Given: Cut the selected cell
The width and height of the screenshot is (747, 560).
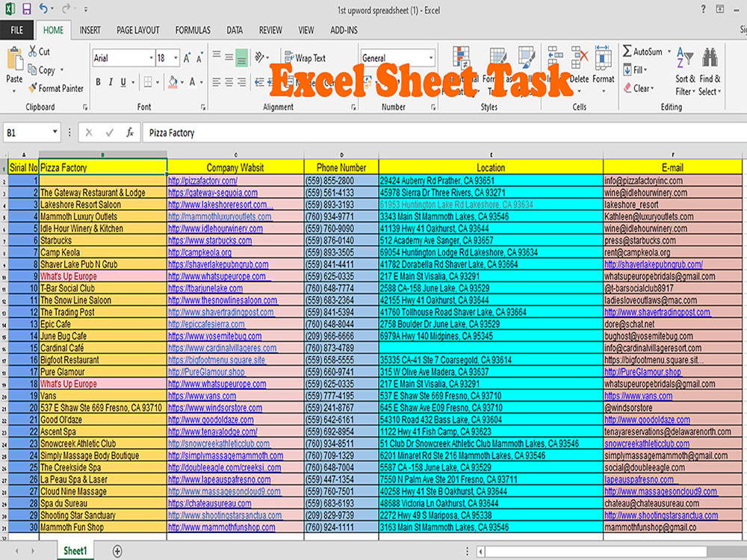Looking at the screenshot, I should [39, 52].
